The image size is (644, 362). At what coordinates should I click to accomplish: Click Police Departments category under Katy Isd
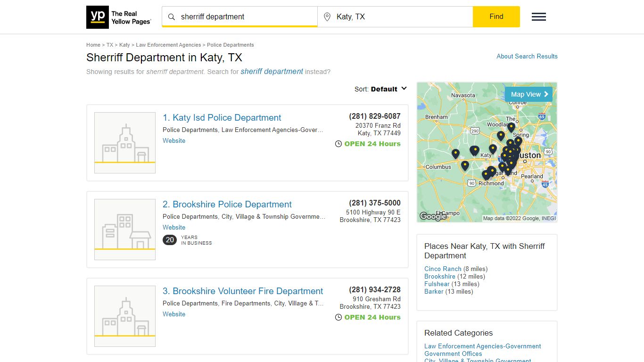(x=190, y=130)
